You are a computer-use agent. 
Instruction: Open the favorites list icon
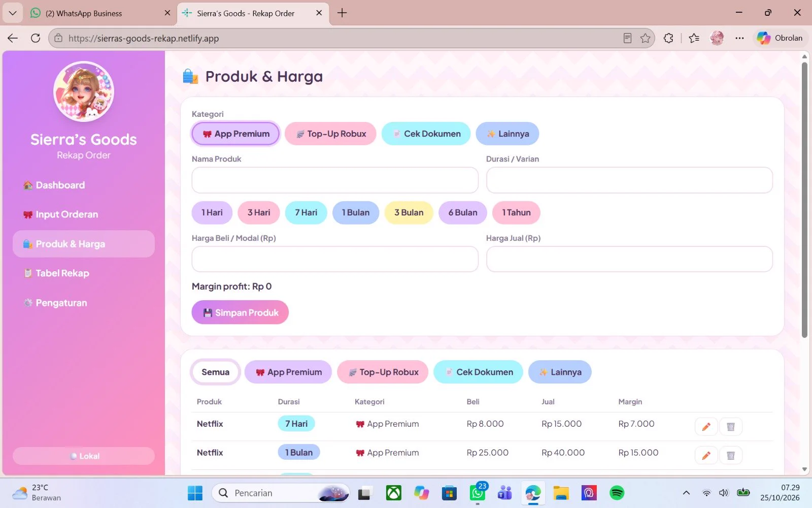694,38
